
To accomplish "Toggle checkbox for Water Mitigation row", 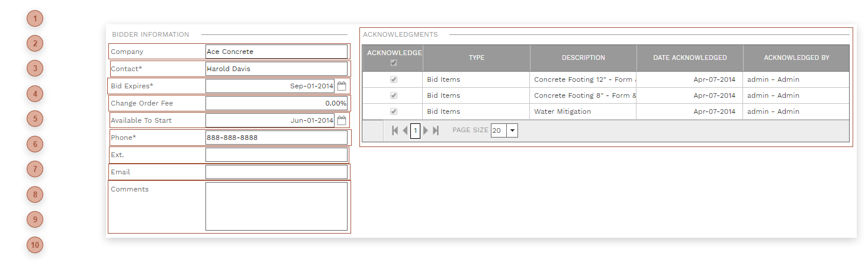I will (394, 111).
